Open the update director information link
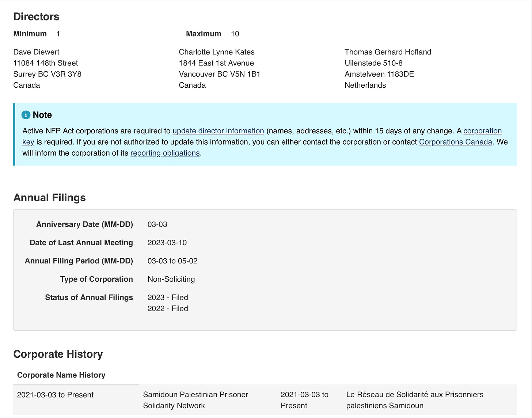This screenshot has width=532, height=418. click(x=218, y=131)
